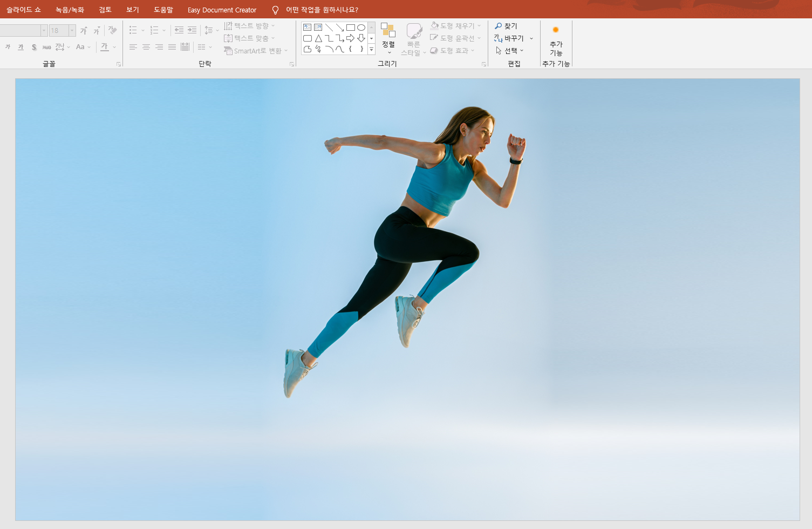Viewport: 812px width, 529px height.
Task: Open the font size dropdown
Action: click(72, 30)
